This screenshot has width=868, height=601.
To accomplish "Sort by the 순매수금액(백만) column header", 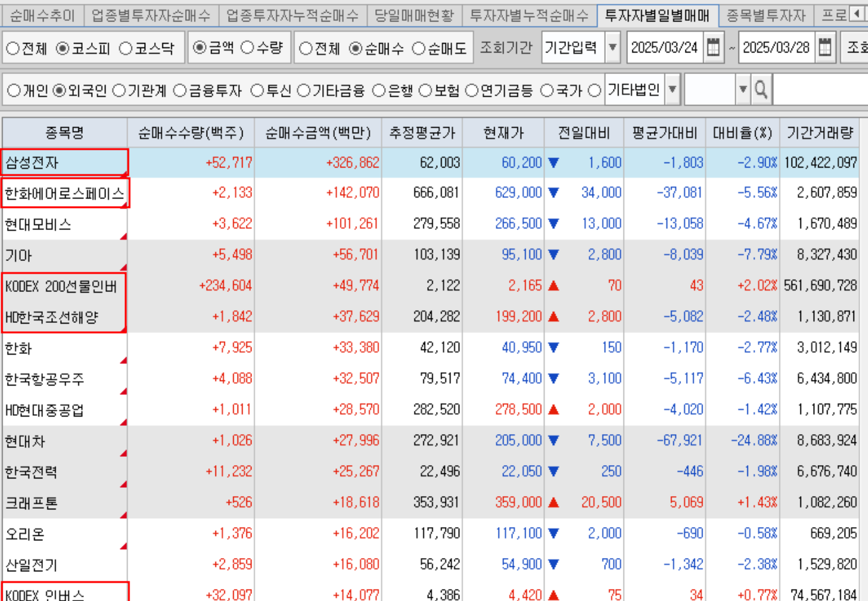I will click(x=318, y=133).
